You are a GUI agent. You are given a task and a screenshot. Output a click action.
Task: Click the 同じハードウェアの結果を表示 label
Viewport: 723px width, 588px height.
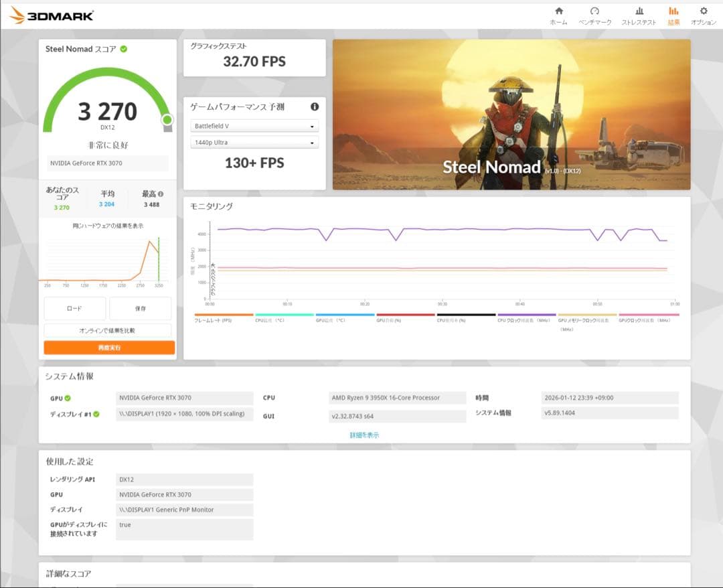click(108, 226)
